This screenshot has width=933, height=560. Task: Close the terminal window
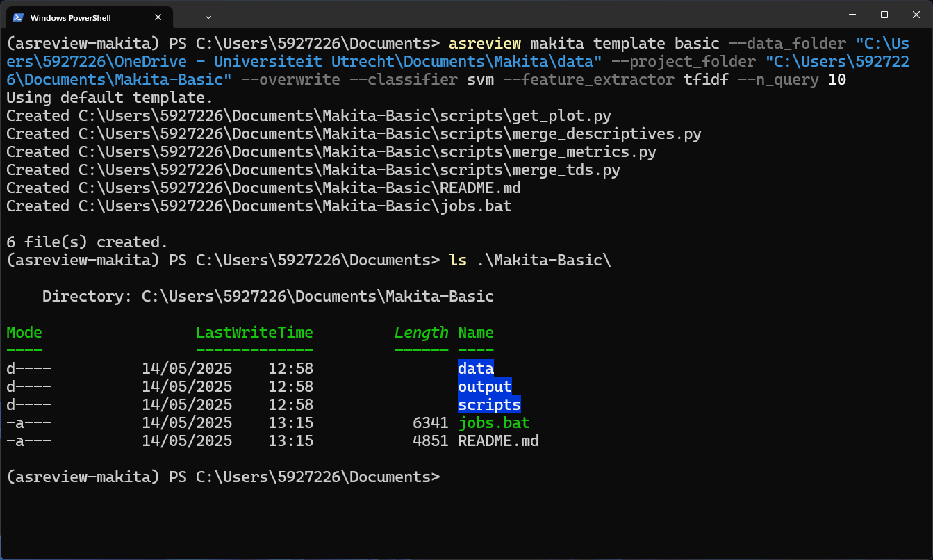(x=916, y=15)
